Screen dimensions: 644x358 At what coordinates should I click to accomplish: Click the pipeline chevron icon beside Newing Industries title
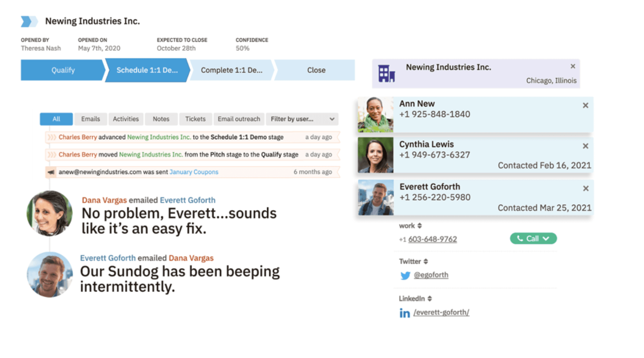(29, 21)
